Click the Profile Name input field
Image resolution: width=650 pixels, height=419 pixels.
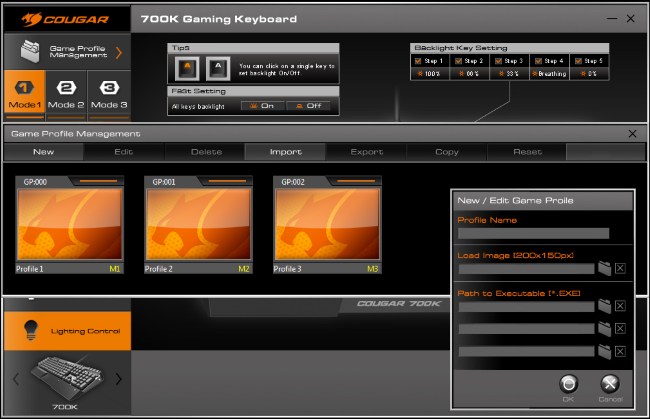click(534, 233)
